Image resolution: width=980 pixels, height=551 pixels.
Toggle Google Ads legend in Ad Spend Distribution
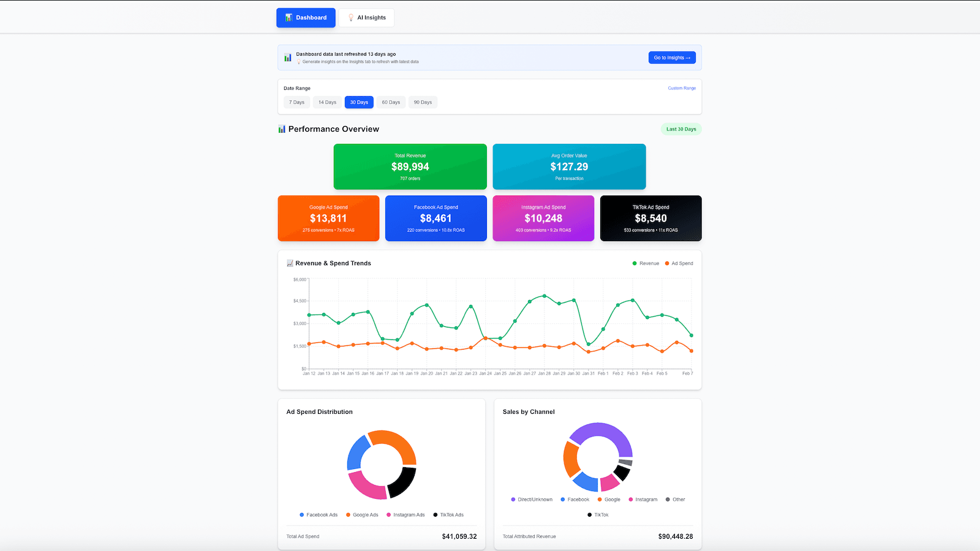362,515
